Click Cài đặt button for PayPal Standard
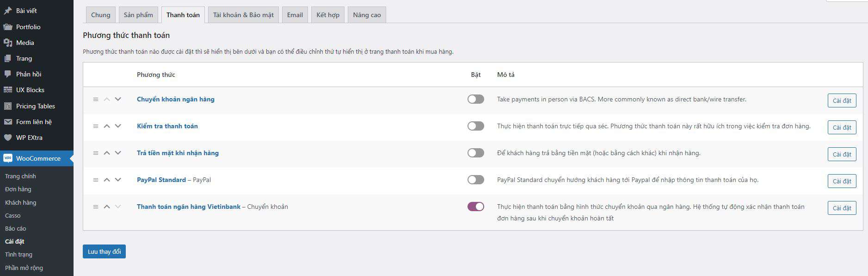Image resolution: width=868 pixels, height=276 pixels. coord(842,181)
